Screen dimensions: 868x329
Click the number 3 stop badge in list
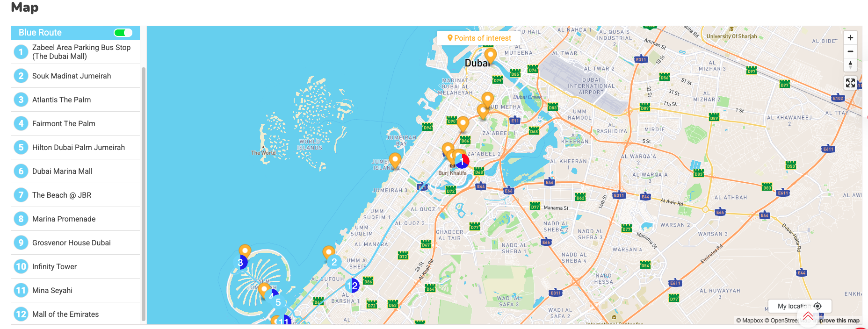pyautogui.click(x=21, y=100)
